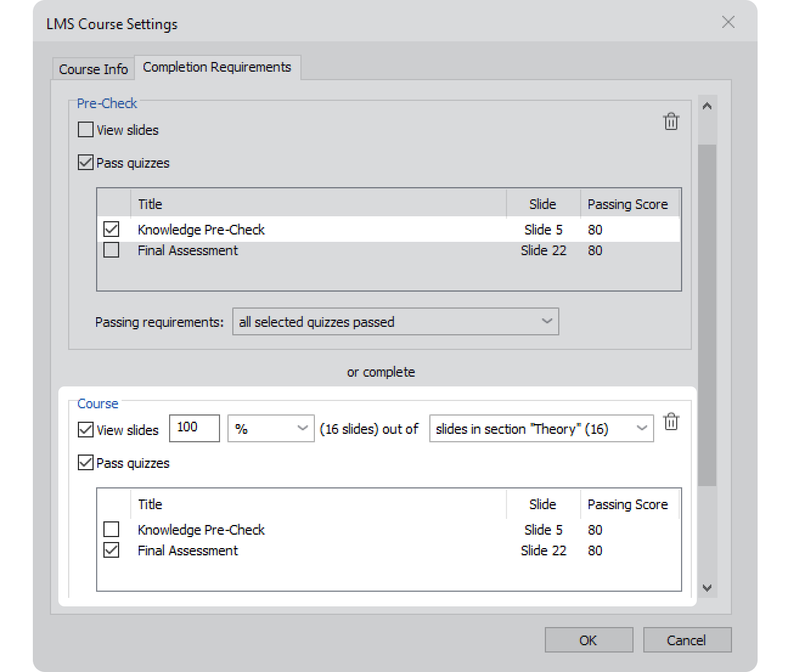Check Knowledge Pre-Check quiz in Course table

coord(111,529)
